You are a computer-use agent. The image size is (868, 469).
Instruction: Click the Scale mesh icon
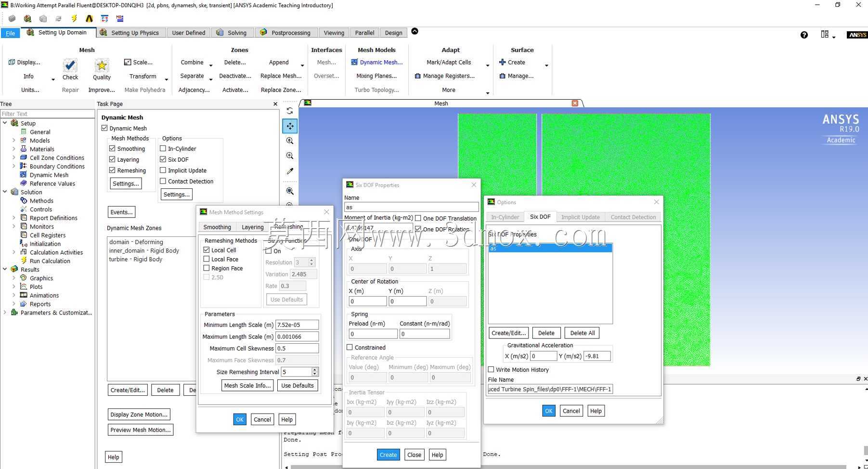pos(128,62)
